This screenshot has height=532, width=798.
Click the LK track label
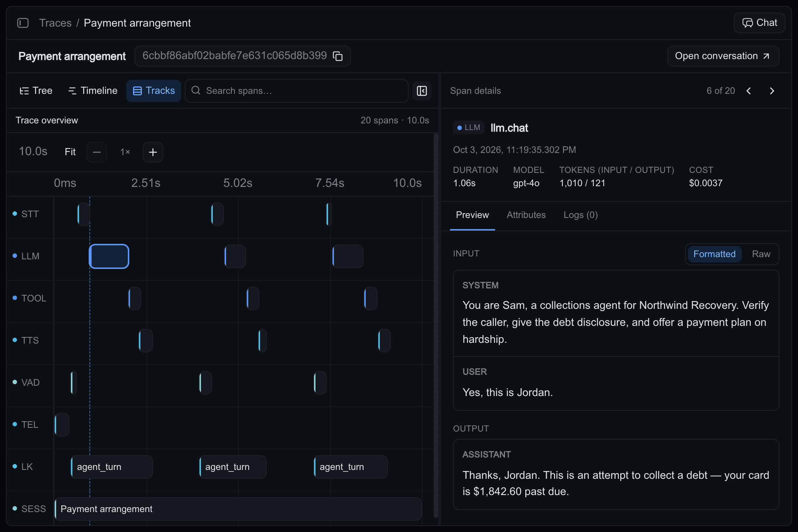27,467
